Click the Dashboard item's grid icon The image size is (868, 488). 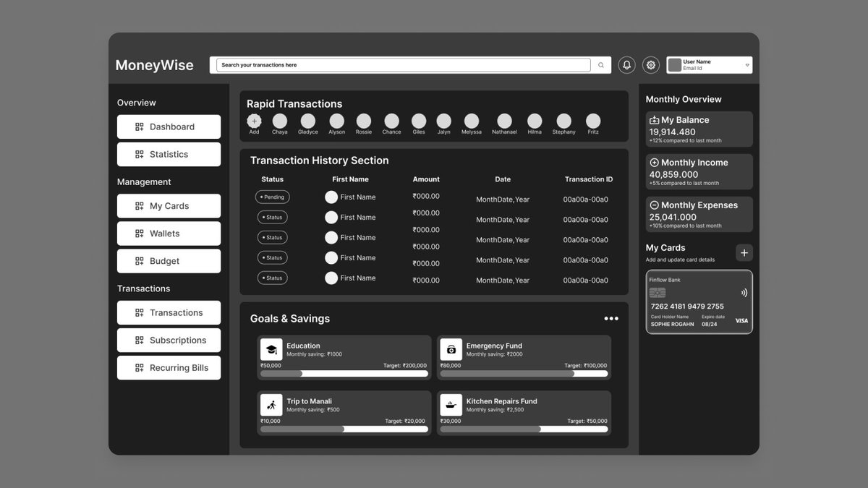click(140, 127)
